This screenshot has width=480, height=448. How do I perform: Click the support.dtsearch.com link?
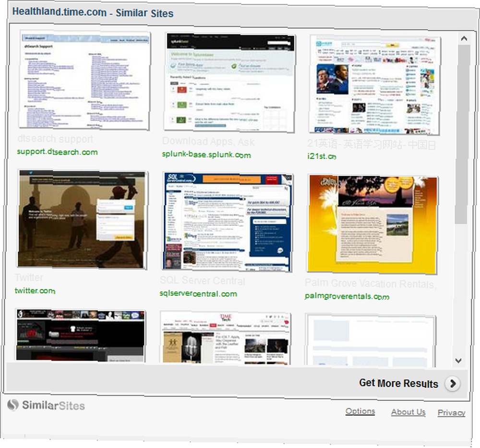tap(57, 152)
